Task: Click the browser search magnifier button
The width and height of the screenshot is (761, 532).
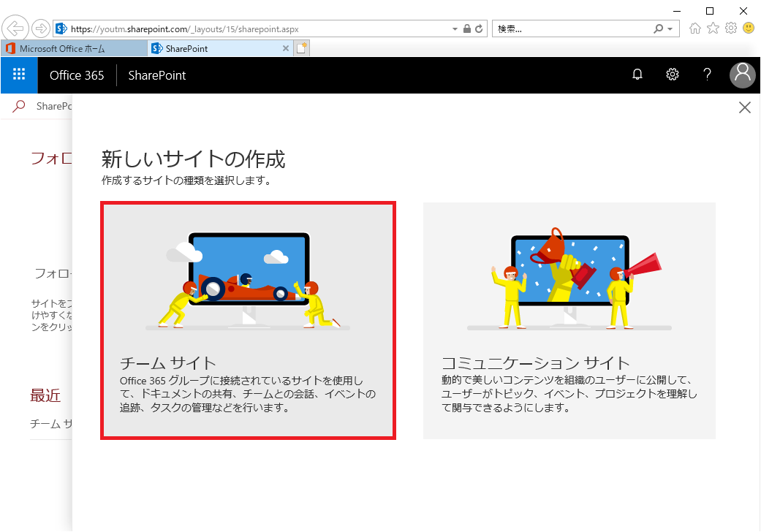Action: pos(658,28)
